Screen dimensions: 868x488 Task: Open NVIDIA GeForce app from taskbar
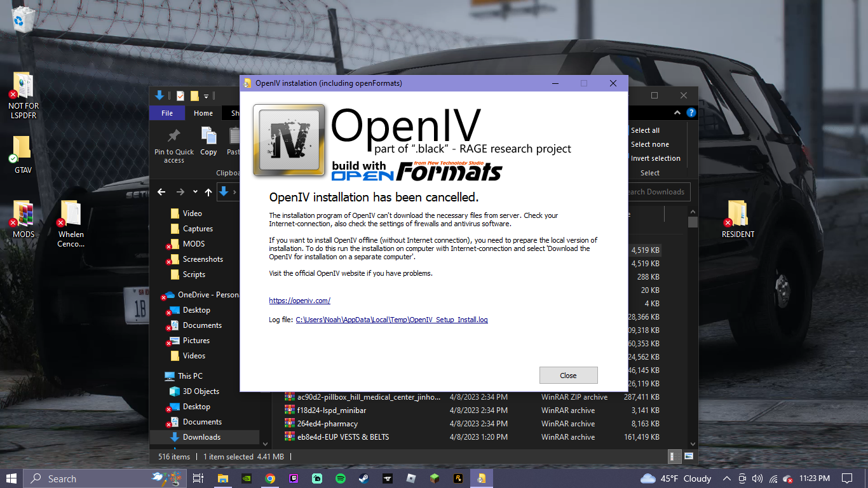246,478
